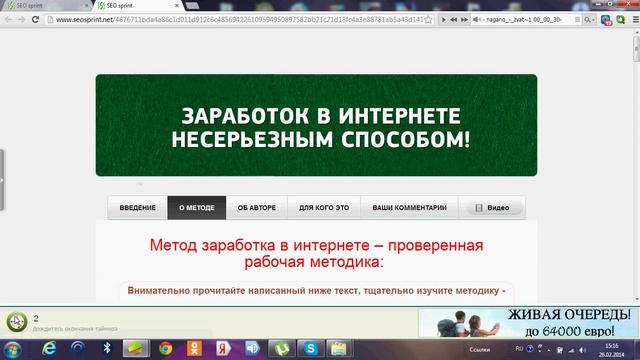This screenshot has width=640, height=360.
Task: Click the blue extension icon with red badge
Action: tap(606, 20)
